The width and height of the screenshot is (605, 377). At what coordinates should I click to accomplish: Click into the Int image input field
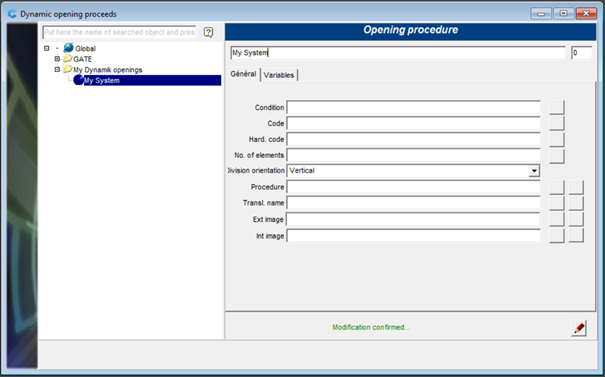point(413,236)
